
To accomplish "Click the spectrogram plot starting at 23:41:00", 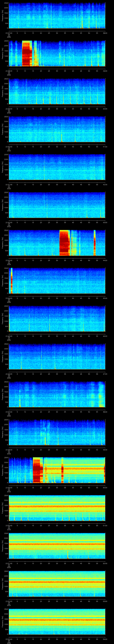I will [x=57, y=167].
